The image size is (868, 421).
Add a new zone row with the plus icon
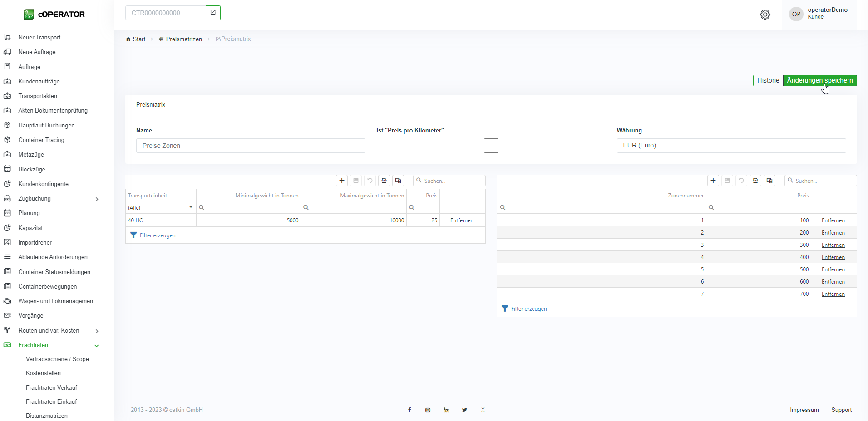point(713,181)
